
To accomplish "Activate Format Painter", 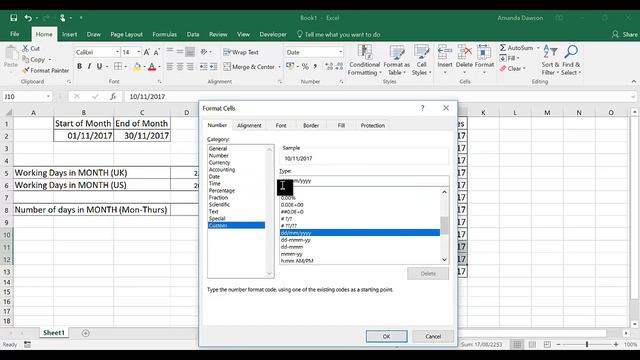I will point(45,71).
